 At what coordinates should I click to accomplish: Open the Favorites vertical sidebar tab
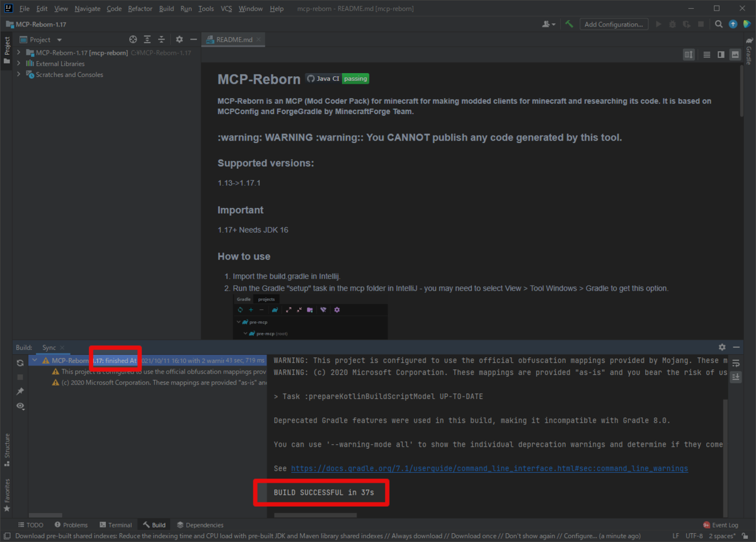pyautogui.click(x=7, y=495)
